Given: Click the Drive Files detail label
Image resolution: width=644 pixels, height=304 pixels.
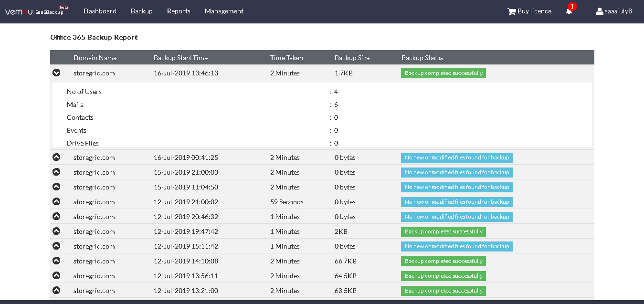Looking at the screenshot, I should coord(83,143).
